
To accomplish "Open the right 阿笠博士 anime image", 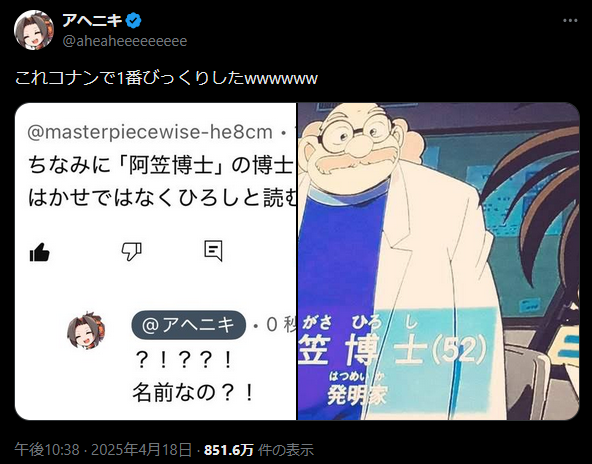I will coord(438,261).
